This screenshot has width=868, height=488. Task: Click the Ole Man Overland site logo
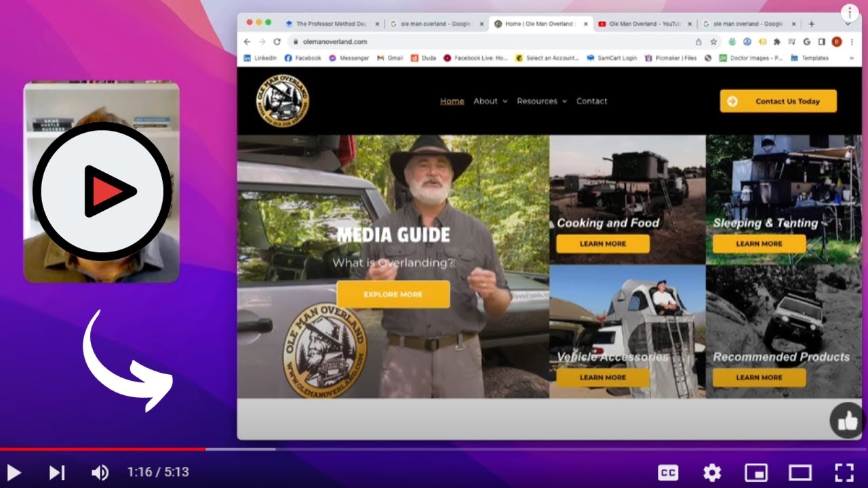[282, 101]
